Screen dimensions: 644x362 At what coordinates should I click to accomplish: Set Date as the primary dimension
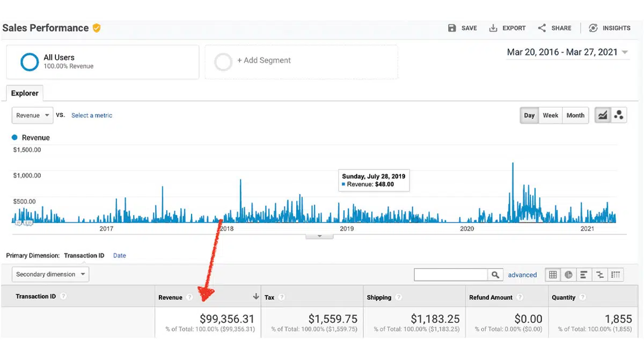tap(119, 255)
